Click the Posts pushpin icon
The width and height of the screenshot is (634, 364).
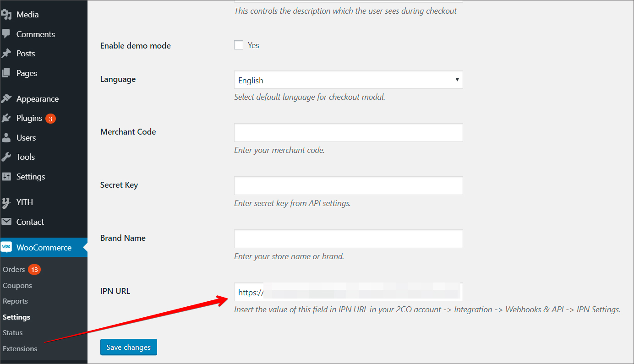point(6,54)
